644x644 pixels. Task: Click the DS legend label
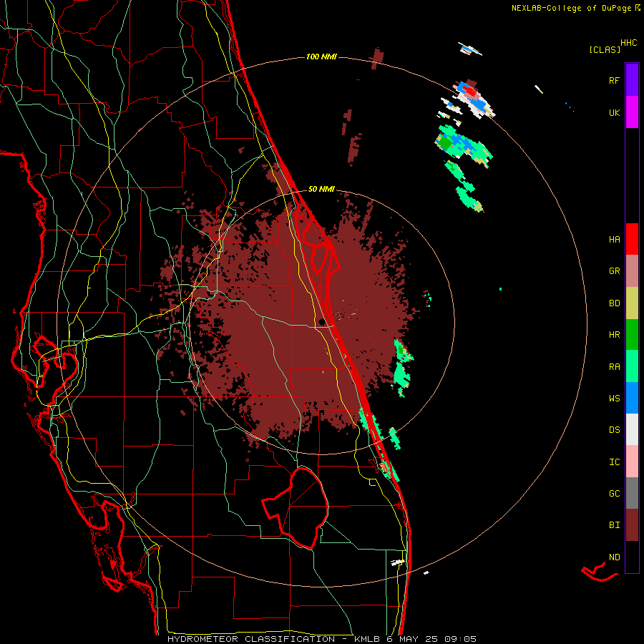614,430
